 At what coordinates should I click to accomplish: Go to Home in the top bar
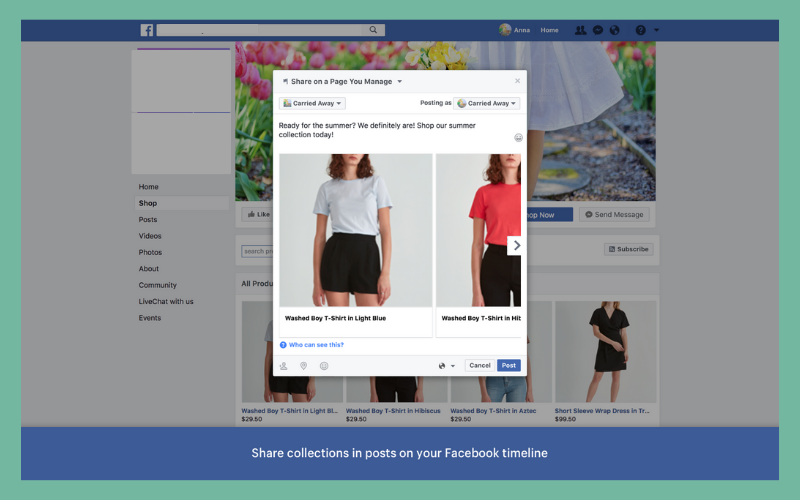pyautogui.click(x=549, y=30)
